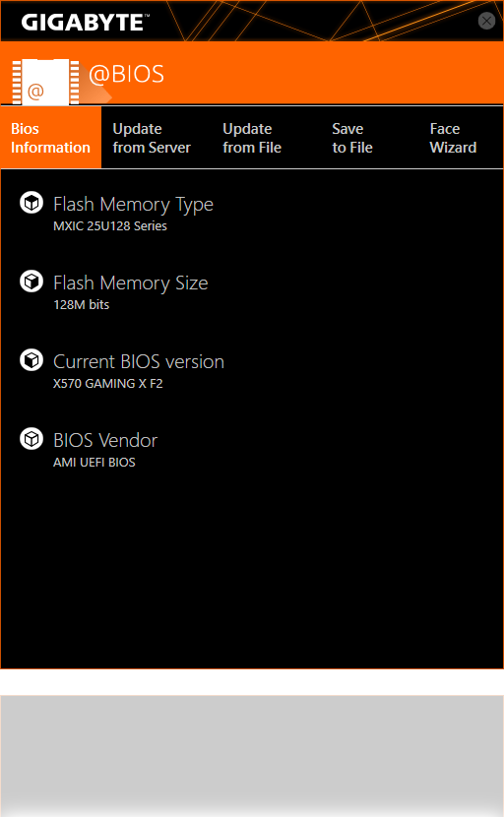Viewport: 504px width, 817px height.
Task: Select the 128M bits value
Action: pyautogui.click(x=82, y=305)
